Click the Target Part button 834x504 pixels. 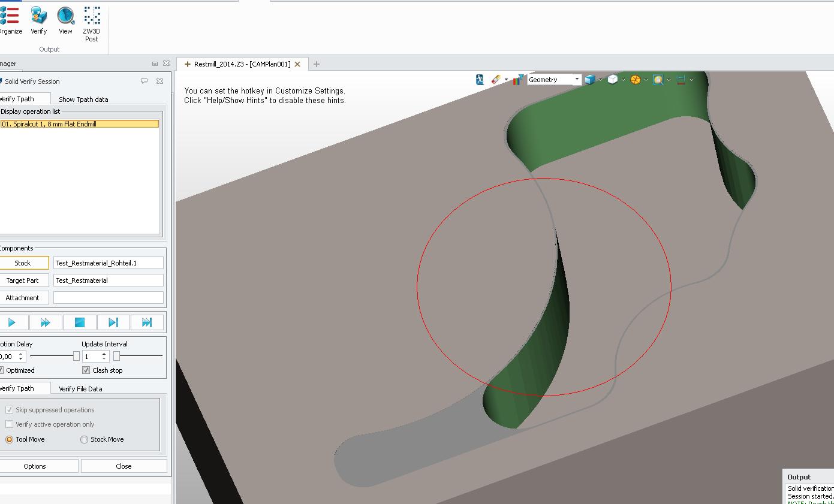point(23,280)
